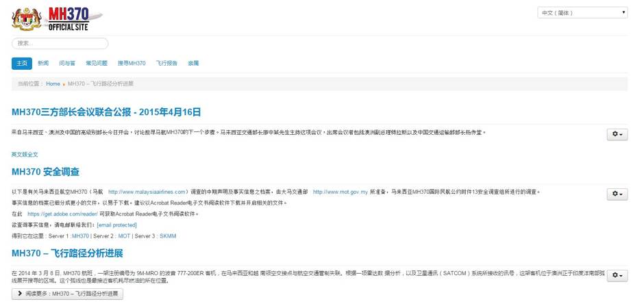Open the language selector dropdown 中文（简体）
644x306 pixels.
tap(582, 13)
